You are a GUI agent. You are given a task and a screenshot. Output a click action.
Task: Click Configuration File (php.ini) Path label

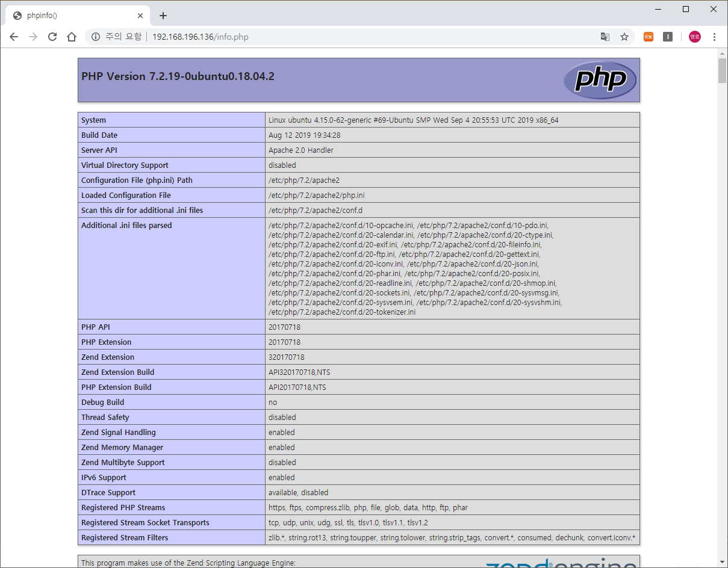tap(137, 181)
